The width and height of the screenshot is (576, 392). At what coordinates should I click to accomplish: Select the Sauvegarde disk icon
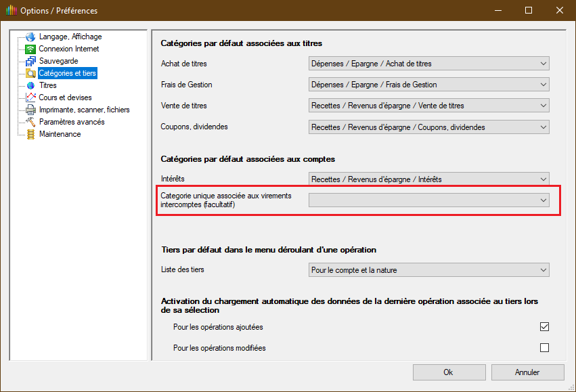tap(30, 61)
